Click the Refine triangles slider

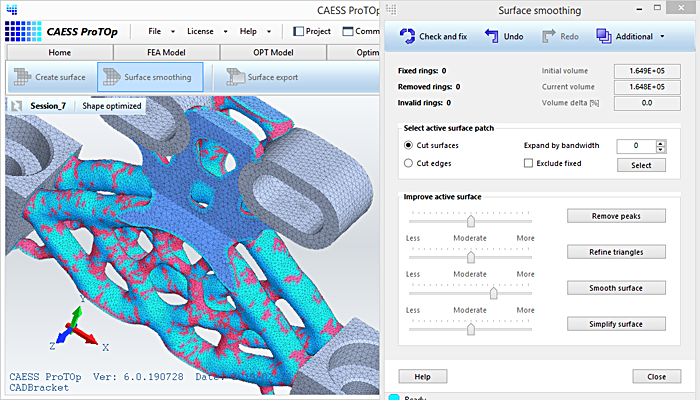[470, 256]
